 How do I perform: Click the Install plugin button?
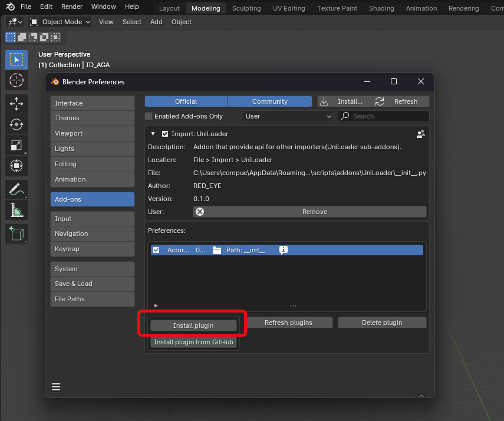(x=193, y=325)
